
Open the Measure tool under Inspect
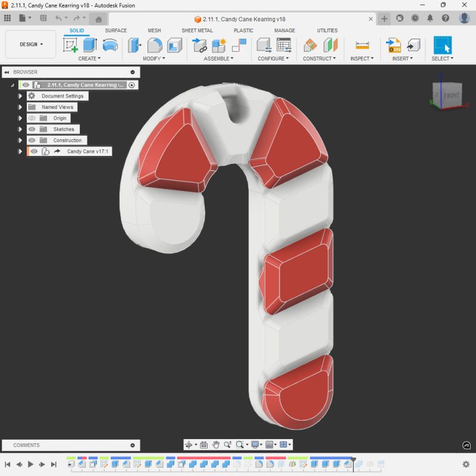coord(362,45)
